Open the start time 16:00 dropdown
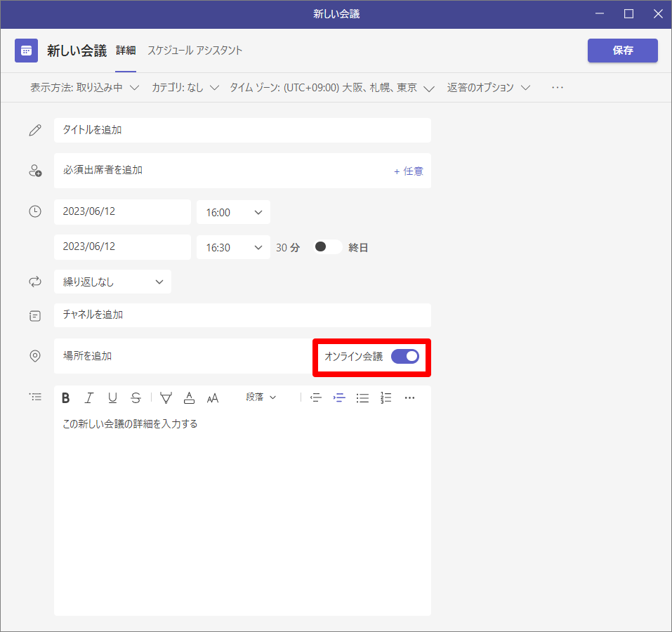672x632 pixels. coord(233,212)
